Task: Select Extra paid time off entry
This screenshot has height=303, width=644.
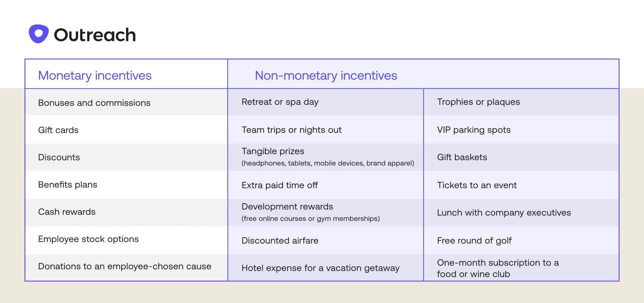Action: [x=280, y=185]
